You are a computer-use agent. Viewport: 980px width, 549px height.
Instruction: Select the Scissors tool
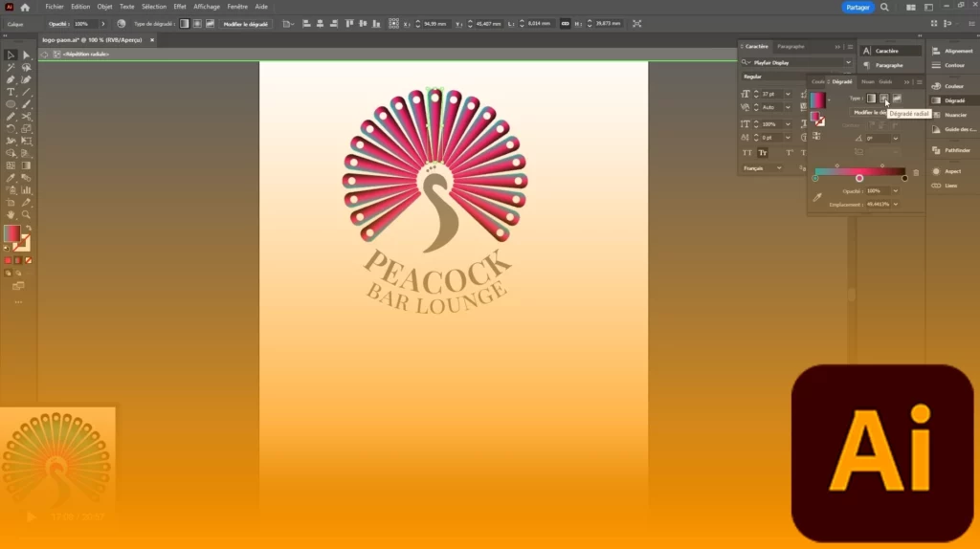click(x=26, y=117)
